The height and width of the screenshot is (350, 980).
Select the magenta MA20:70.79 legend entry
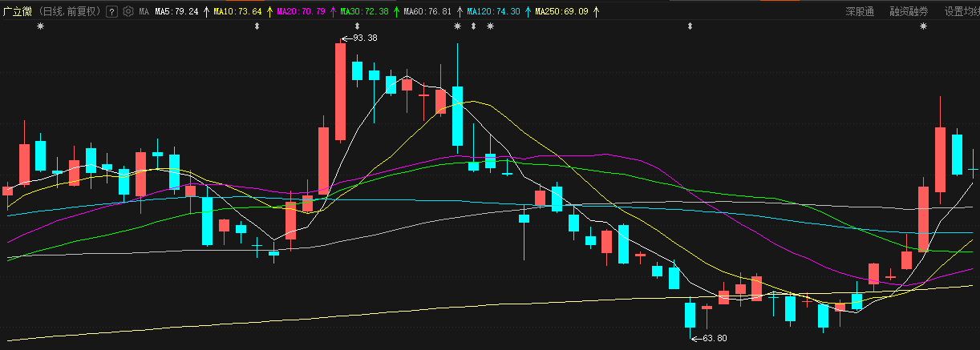tap(301, 11)
